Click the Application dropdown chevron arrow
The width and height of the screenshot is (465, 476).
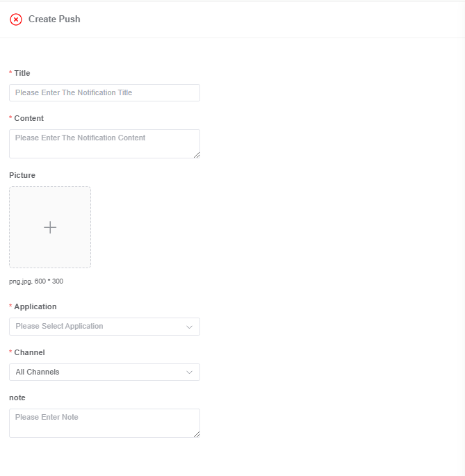tap(189, 327)
